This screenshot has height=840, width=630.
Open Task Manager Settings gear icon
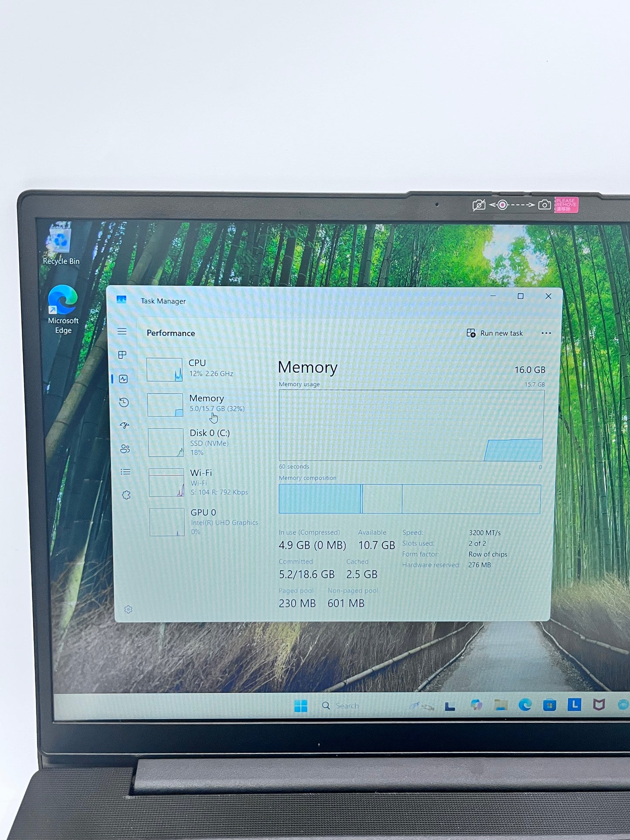coord(128,609)
